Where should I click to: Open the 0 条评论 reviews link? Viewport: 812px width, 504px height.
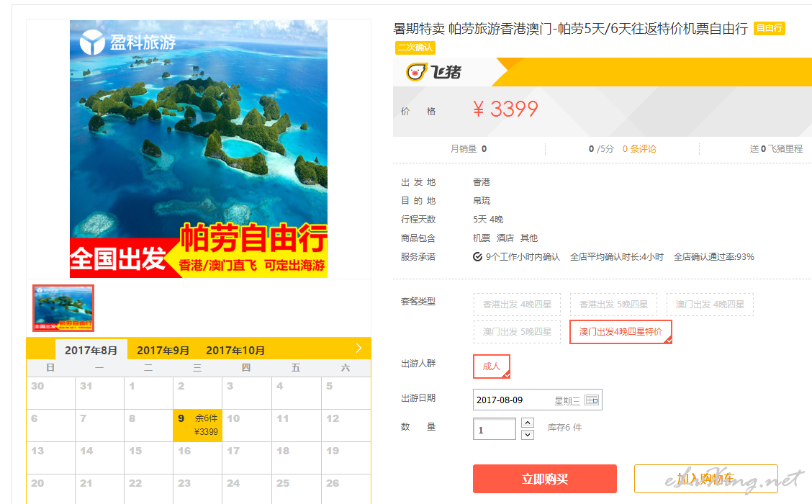click(639, 149)
